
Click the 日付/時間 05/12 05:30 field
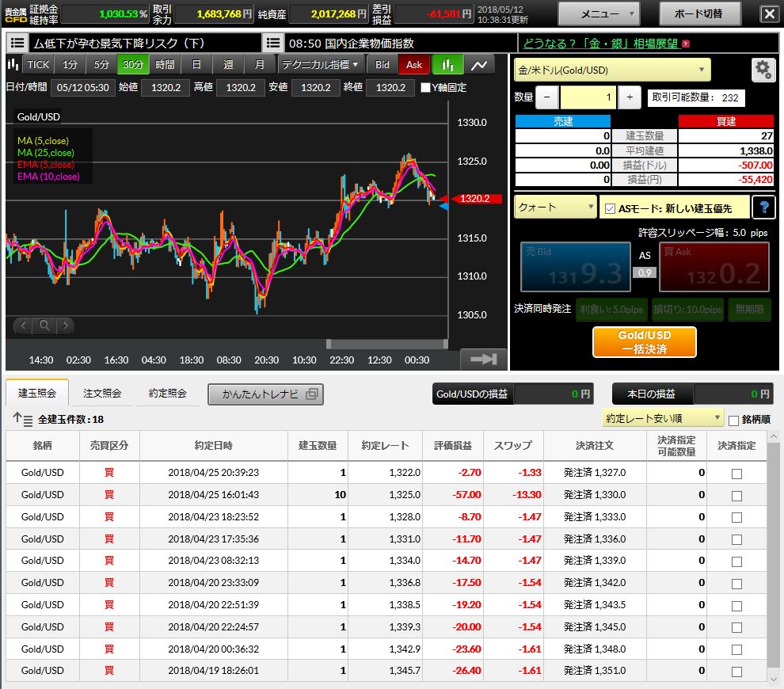pyautogui.click(x=83, y=87)
